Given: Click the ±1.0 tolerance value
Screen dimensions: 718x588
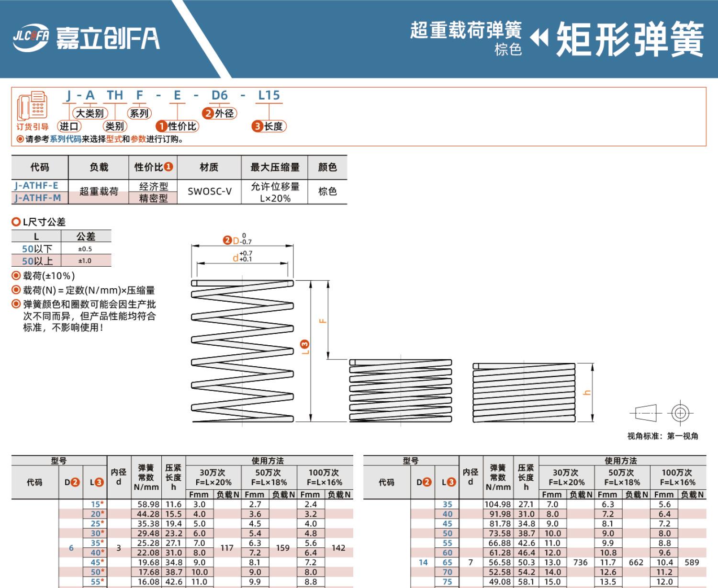Looking at the screenshot, I should click(x=85, y=261).
